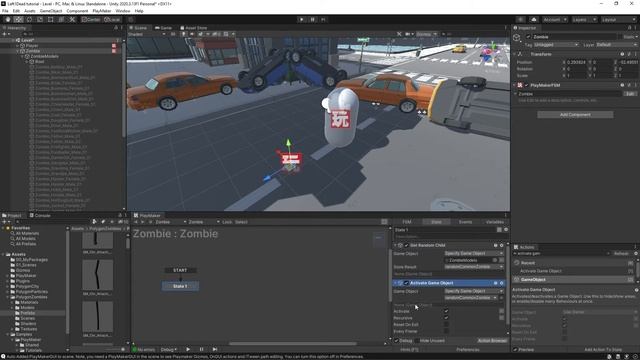Viewport: 640px width, 360px height.
Task: Open the Window menu
Action: (122, 11)
